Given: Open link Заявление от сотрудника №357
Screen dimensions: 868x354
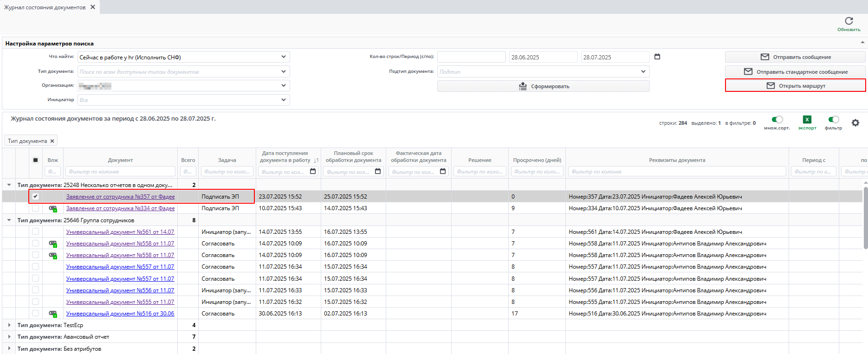Looking at the screenshot, I should [120, 197].
